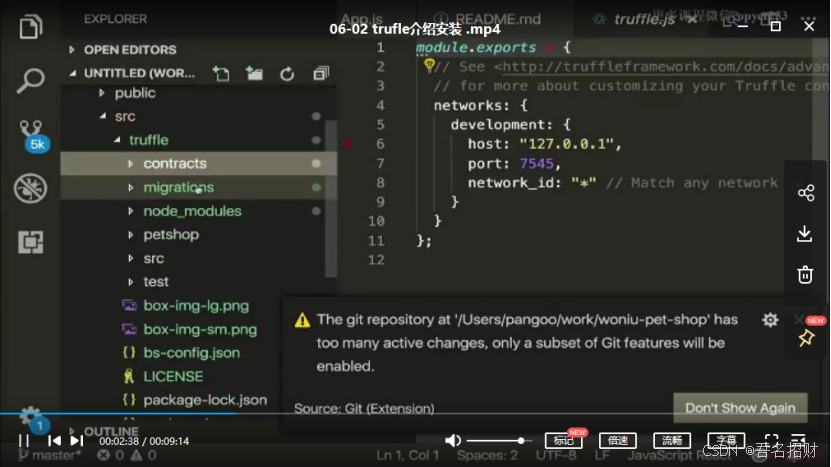This screenshot has height=467, width=831.
Task: Close the truffle.js tab
Action: coord(692,20)
